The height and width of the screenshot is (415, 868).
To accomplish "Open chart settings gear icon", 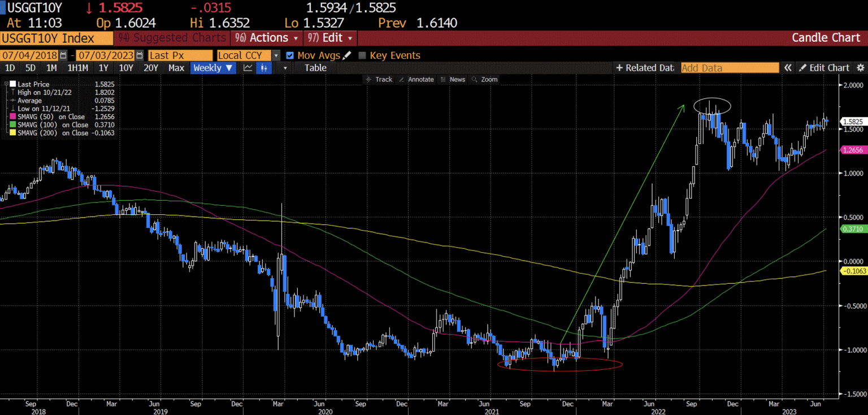I will [x=860, y=68].
